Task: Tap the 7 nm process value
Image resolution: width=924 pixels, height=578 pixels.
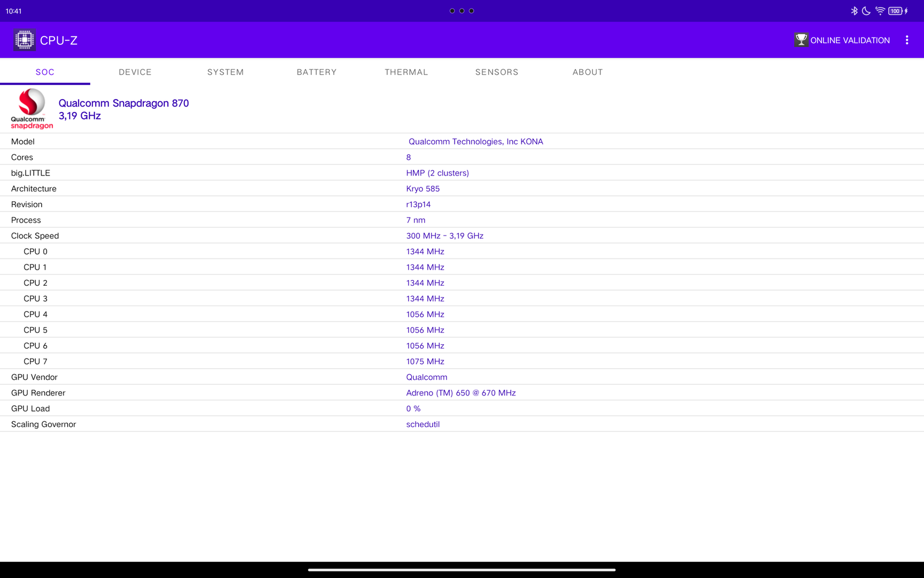Action: [415, 220]
